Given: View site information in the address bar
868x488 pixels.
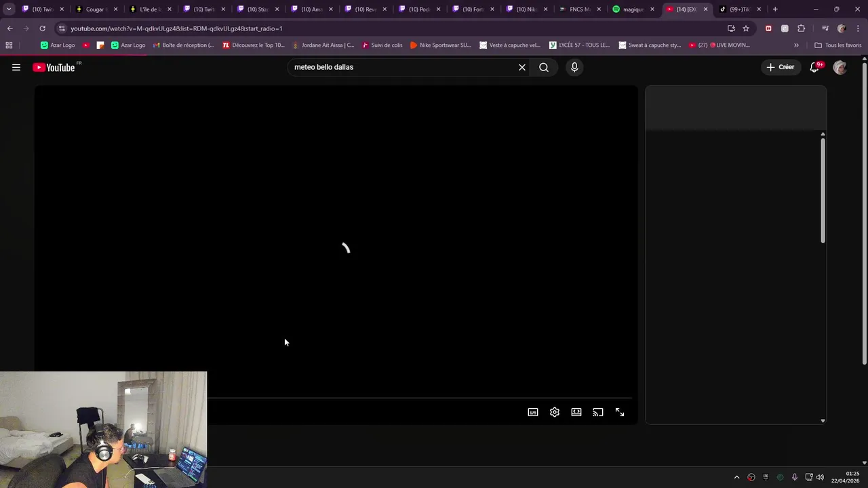Looking at the screenshot, I should [62, 28].
